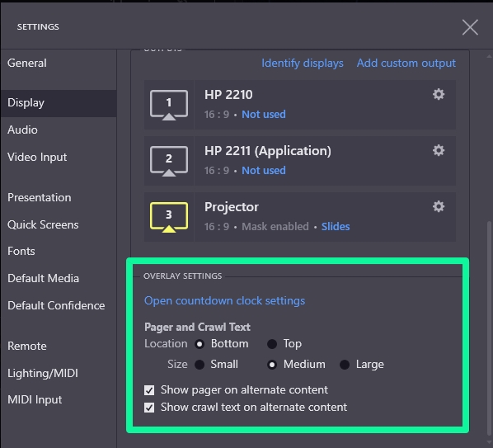This screenshot has height=448, width=493.
Task: Open the MIDI Input settings section
Action: click(x=59, y=400)
